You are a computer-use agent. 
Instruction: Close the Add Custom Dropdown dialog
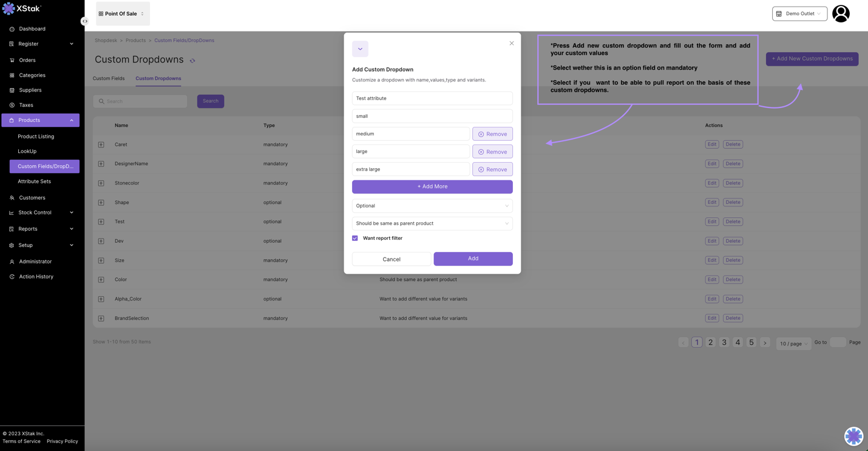click(512, 43)
